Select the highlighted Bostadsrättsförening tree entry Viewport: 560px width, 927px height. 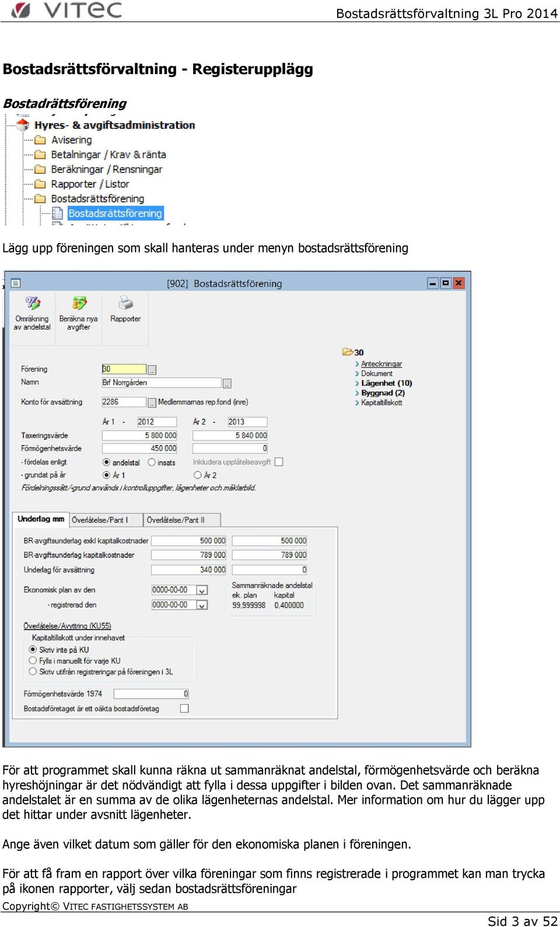pyautogui.click(x=116, y=213)
